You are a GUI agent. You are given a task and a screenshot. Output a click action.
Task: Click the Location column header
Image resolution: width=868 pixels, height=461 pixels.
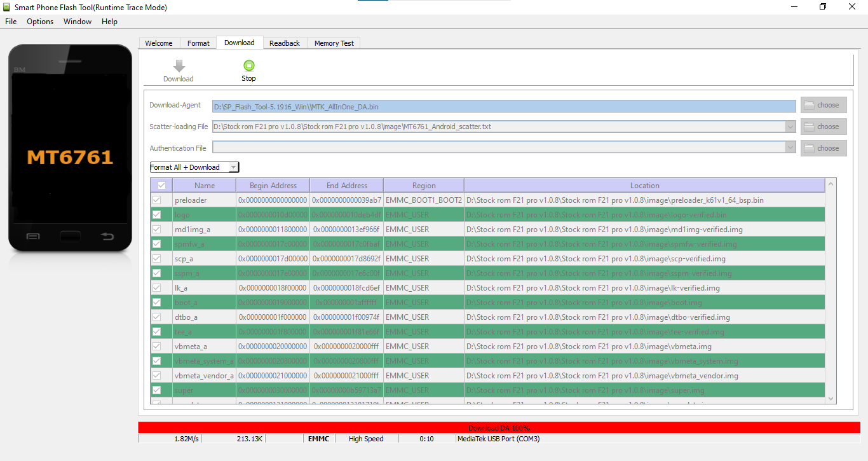pyautogui.click(x=644, y=186)
